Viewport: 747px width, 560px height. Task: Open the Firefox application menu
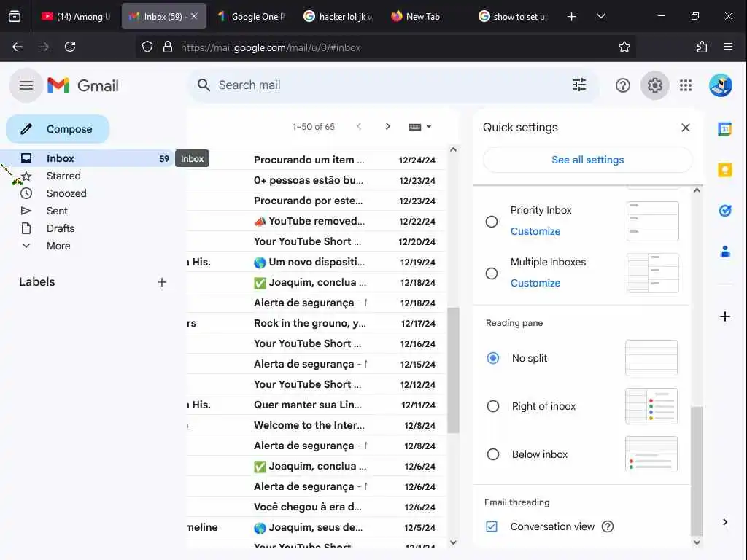[728, 47]
